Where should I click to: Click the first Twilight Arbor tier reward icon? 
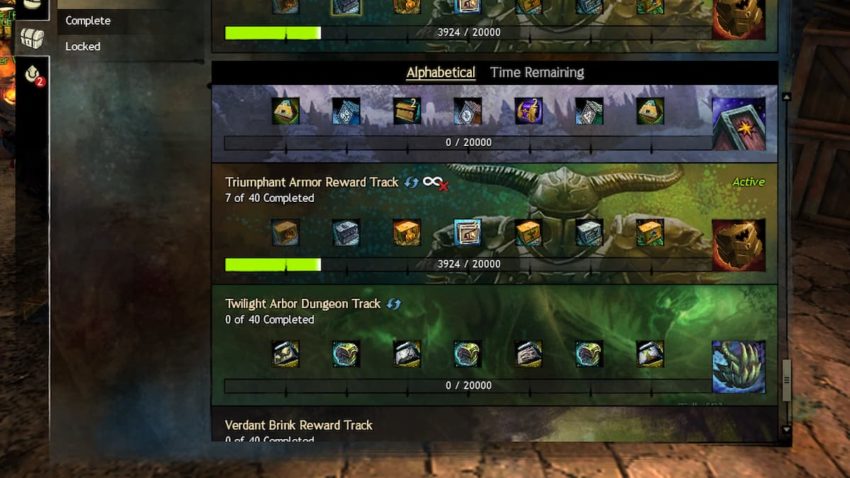tap(285, 354)
